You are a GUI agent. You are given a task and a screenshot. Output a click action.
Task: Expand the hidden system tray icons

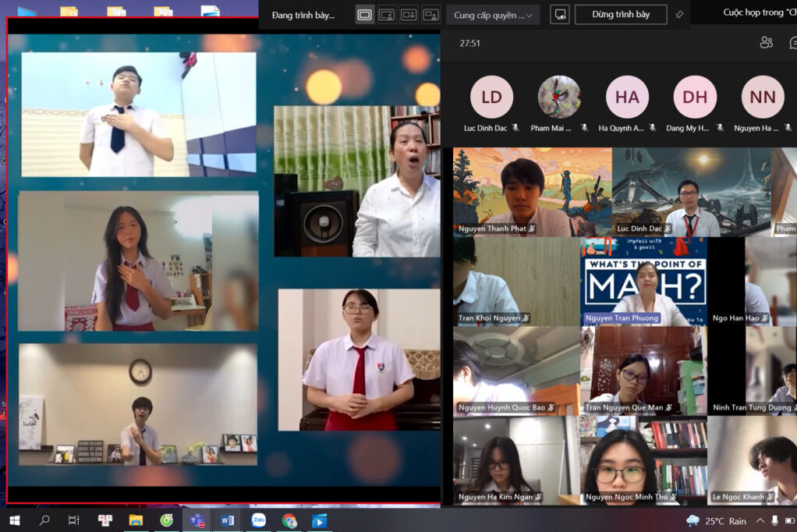(x=760, y=521)
